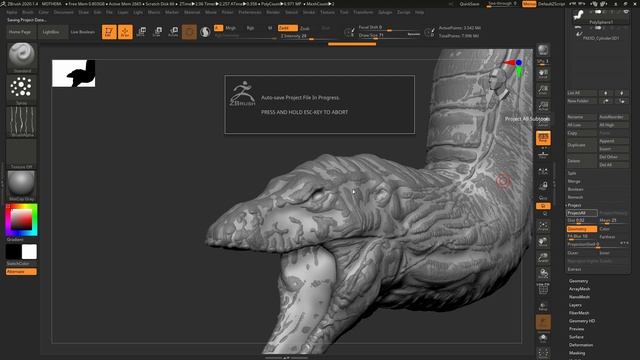The height and width of the screenshot is (360, 640).
Task: Click the Floor grid icon
Action: pos(543,155)
